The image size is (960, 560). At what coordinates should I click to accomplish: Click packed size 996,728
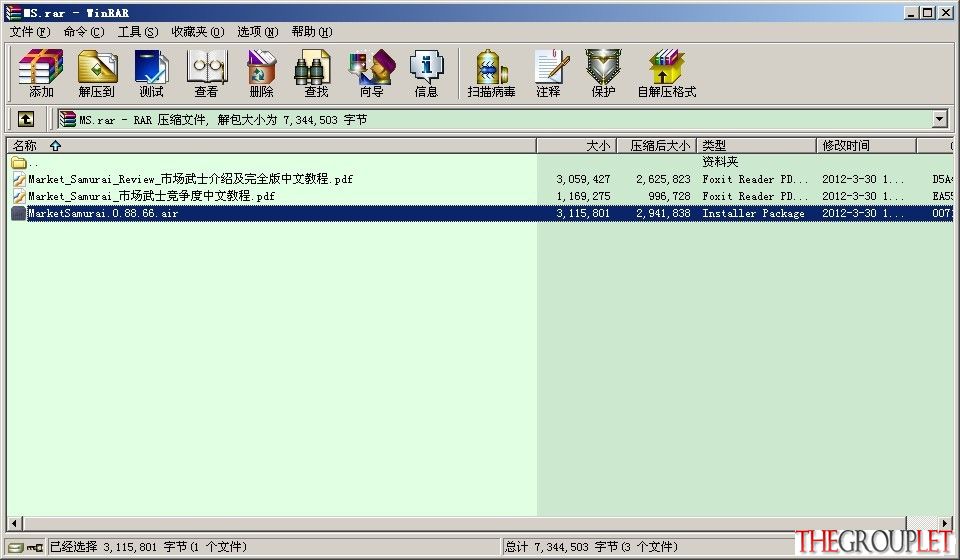tap(669, 196)
